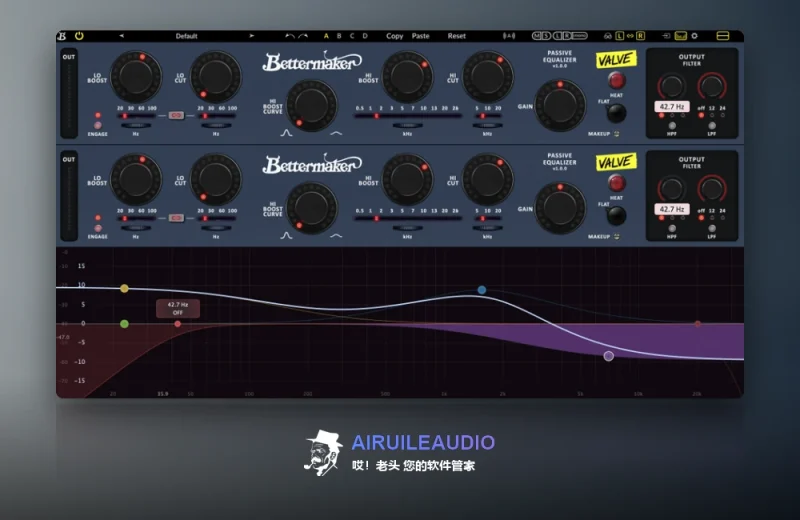The height and width of the screenshot is (520, 800).
Task: Click the lower unit MAKEUP icon
Action: coord(616,236)
